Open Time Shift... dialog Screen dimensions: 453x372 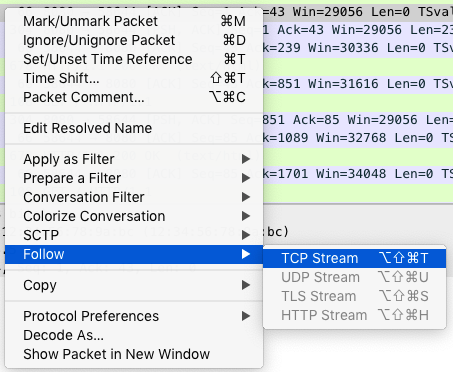click(134, 78)
